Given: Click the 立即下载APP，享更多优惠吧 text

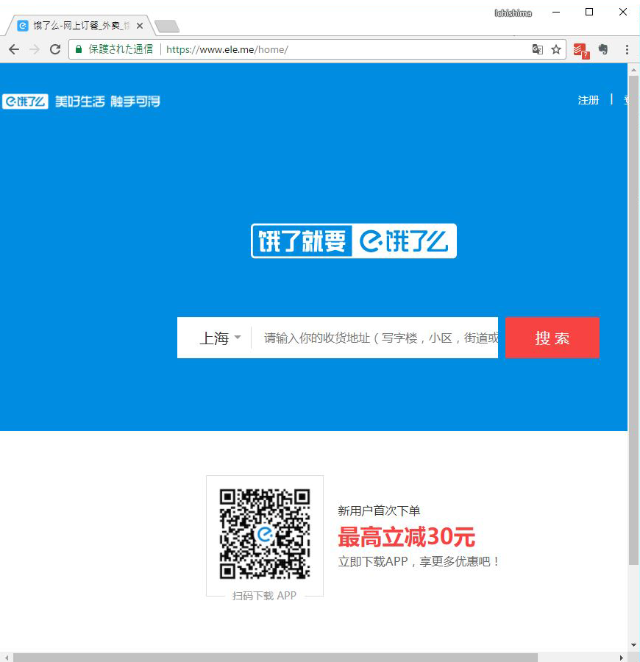Looking at the screenshot, I should coord(419,562).
